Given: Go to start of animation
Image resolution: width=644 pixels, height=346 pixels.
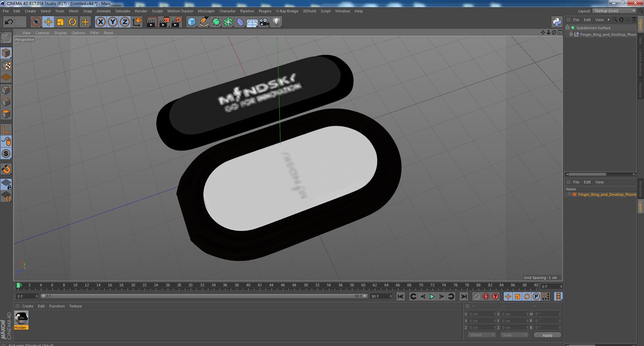Looking at the screenshot, I should (x=400, y=296).
